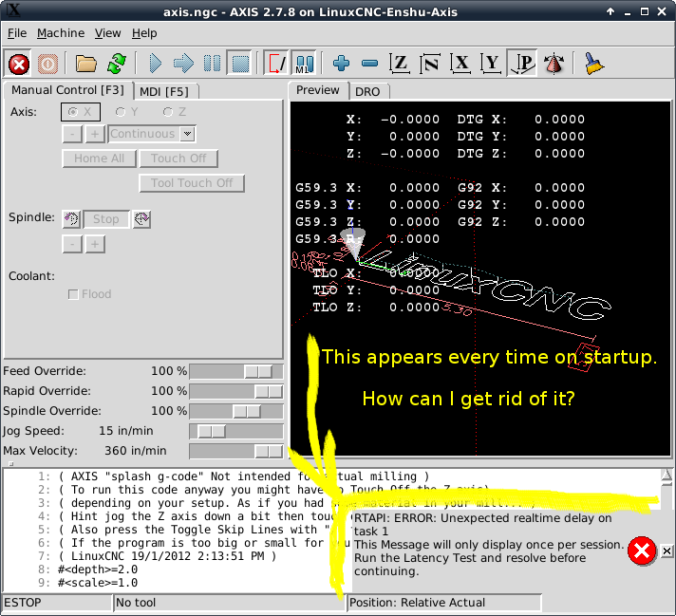Open the Continuous jog increment dropdown
Screen dimensions: 676x616
pyautogui.click(x=152, y=134)
